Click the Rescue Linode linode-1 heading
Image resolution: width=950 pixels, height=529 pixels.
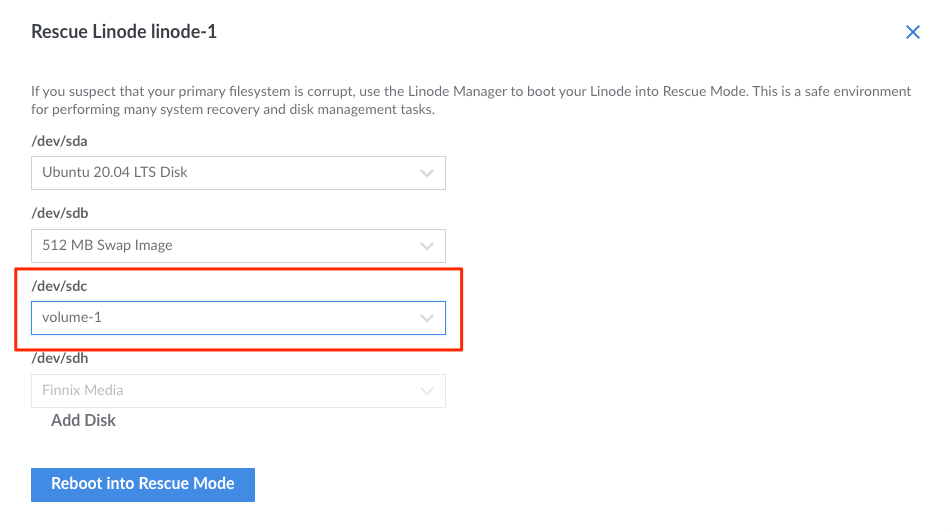(x=124, y=32)
